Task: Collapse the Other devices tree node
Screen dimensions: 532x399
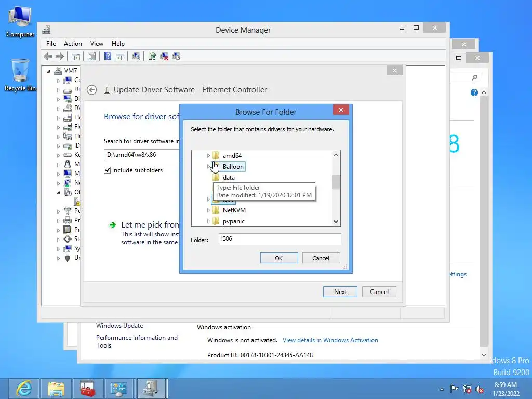Action: (58, 193)
